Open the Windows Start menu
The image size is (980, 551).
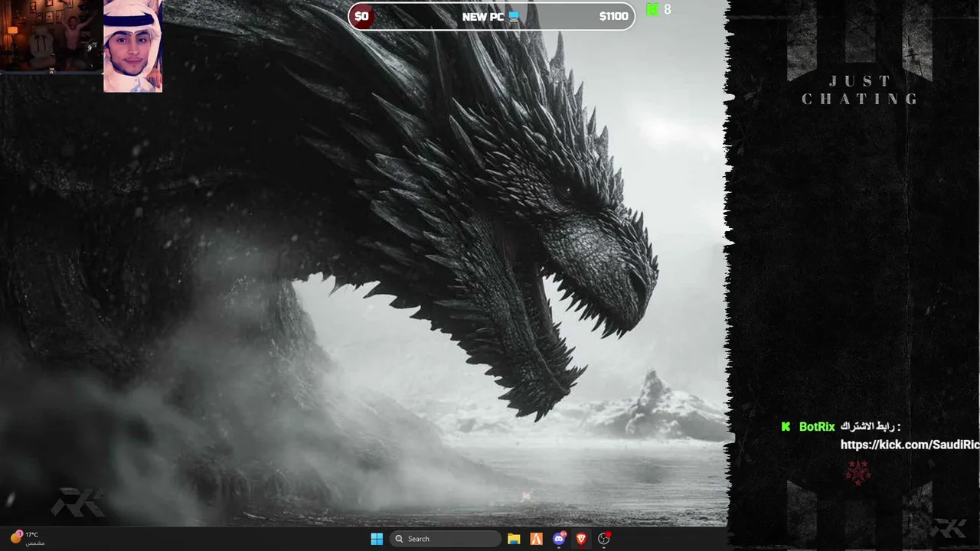[x=377, y=539]
